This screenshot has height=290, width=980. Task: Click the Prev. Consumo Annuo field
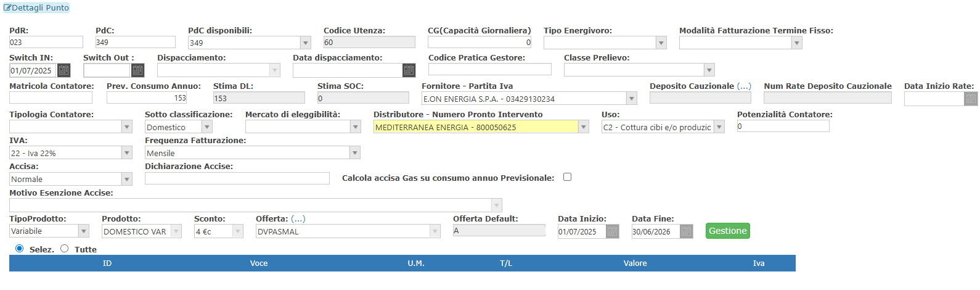[x=147, y=97]
